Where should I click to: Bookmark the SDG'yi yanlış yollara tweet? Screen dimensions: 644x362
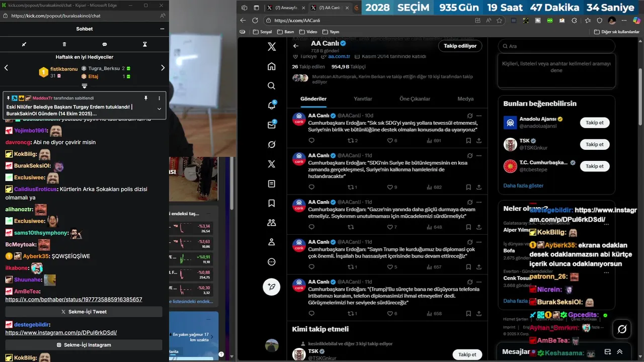coord(468,141)
